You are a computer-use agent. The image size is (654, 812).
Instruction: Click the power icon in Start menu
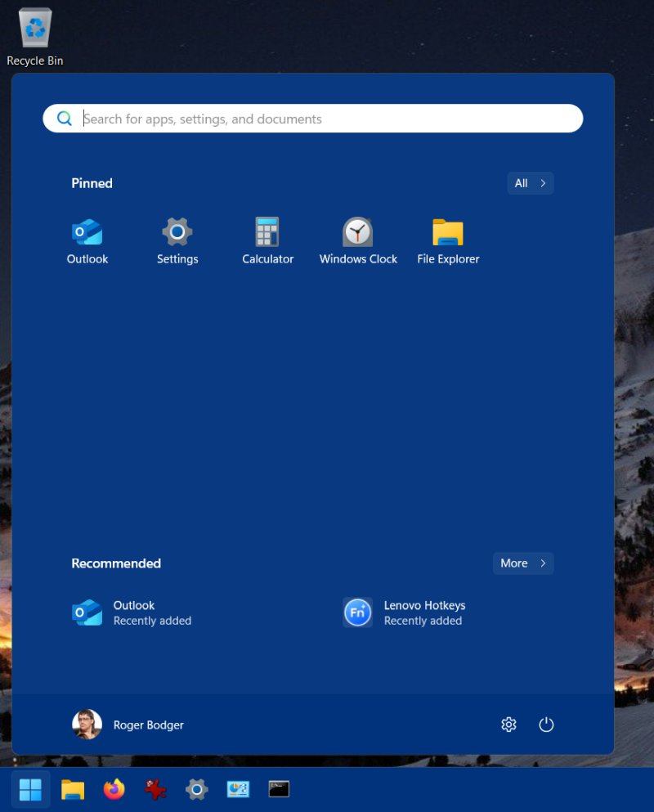[546, 725]
